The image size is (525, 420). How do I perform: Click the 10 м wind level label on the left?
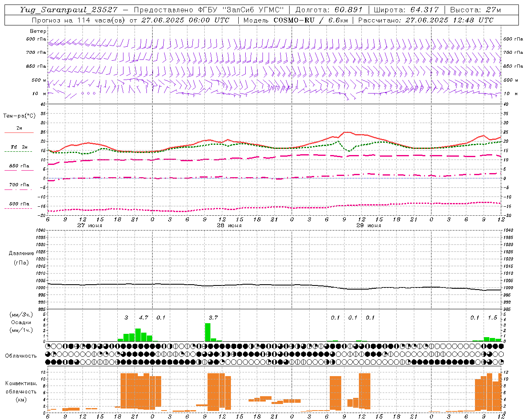(39, 94)
